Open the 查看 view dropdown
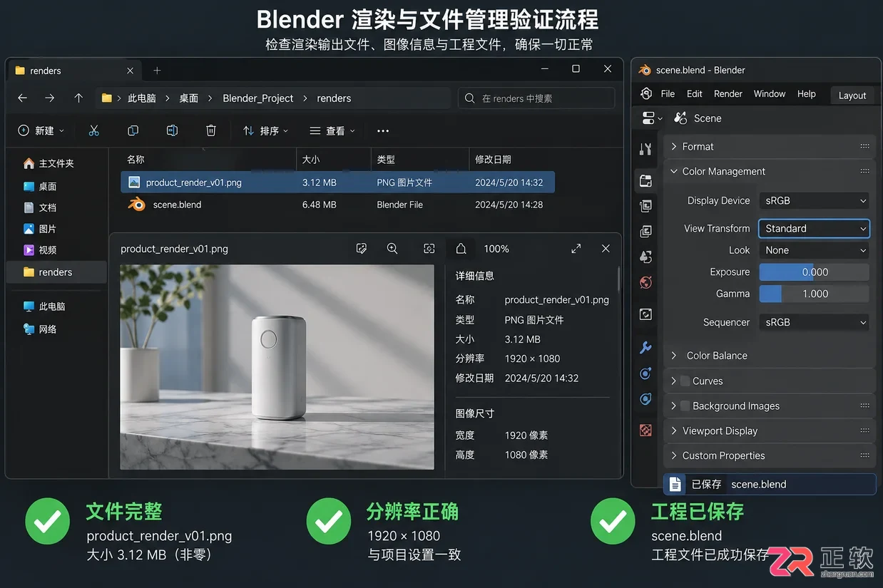Viewport: 883px width, 588px height. (x=332, y=131)
